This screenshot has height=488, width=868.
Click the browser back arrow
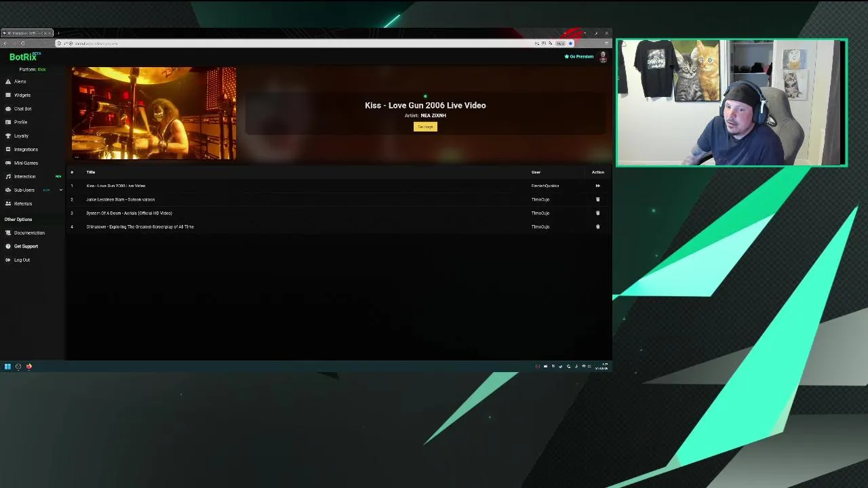pyautogui.click(x=5, y=43)
